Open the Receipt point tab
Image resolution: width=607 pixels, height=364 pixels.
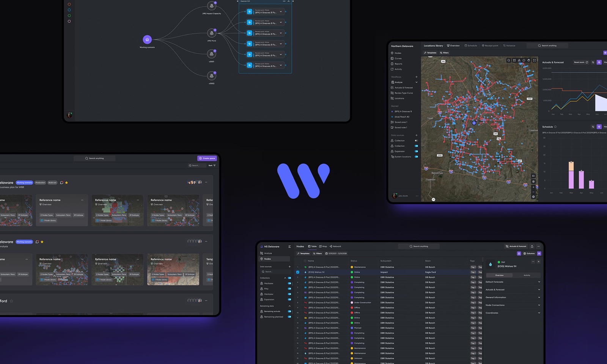[x=490, y=45]
